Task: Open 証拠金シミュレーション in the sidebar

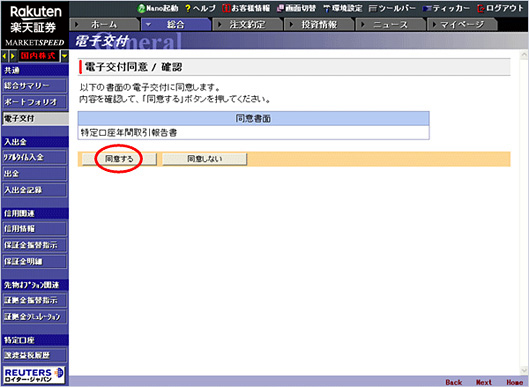Action: point(34,316)
